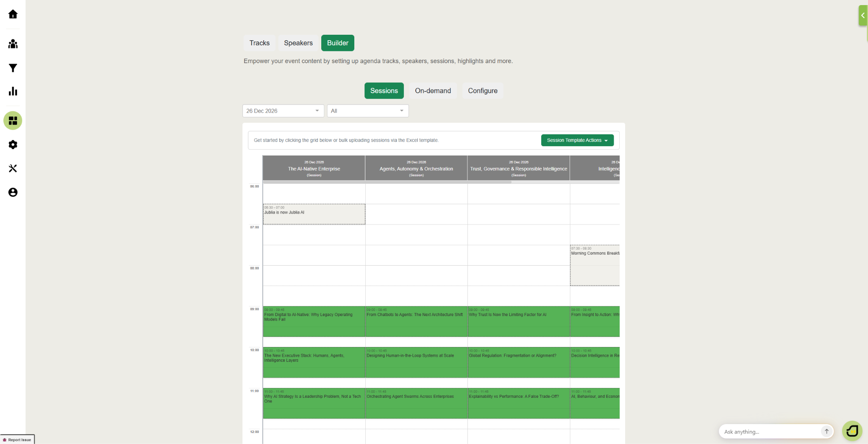Switch to the Tracks tab
The width and height of the screenshot is (868, 444).
coord(259,43)
